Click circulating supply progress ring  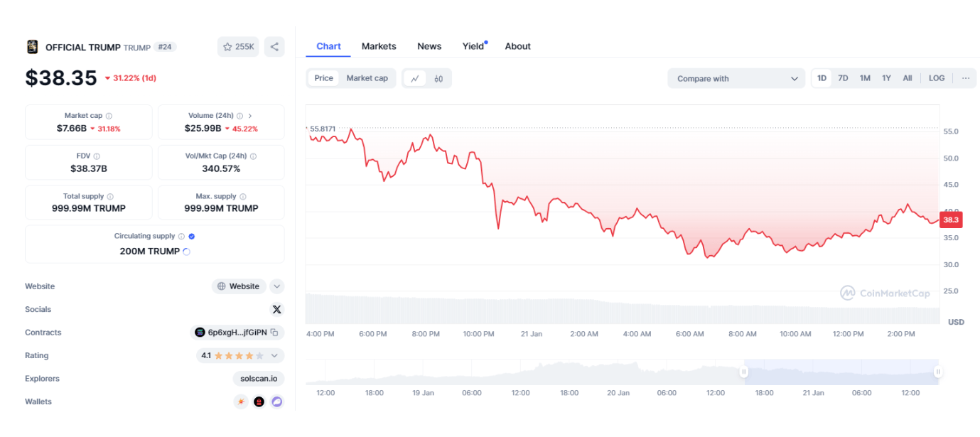click(x=186, y=252)
